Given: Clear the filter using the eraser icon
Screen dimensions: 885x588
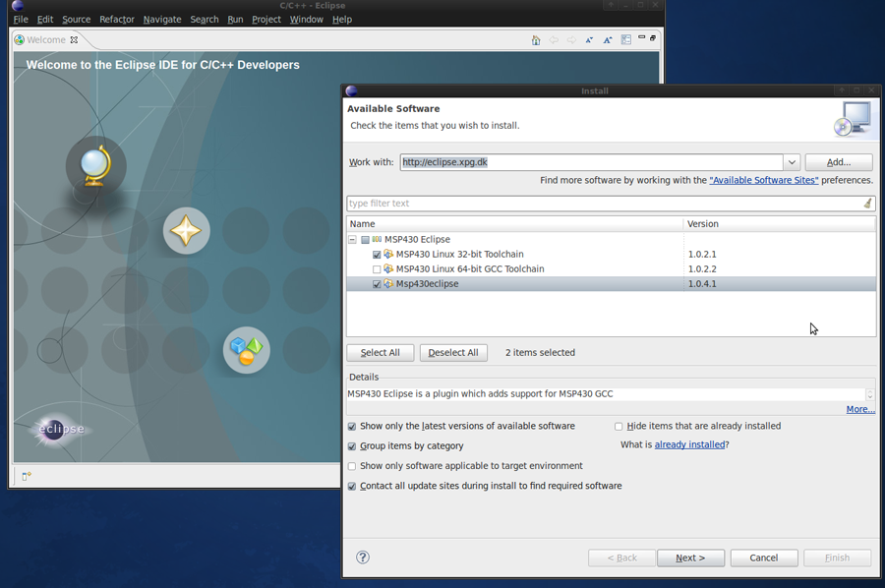Looking at the screenshot, I should click(x=867, y=203).
